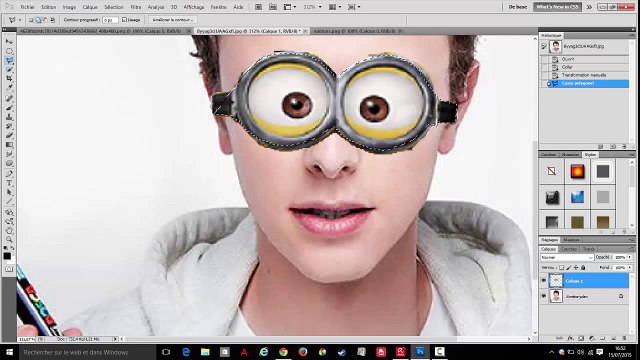Select the Polygonal Lasso tool in toolbox
This screenshot has height=360, width=640.
tap(9, 60)
